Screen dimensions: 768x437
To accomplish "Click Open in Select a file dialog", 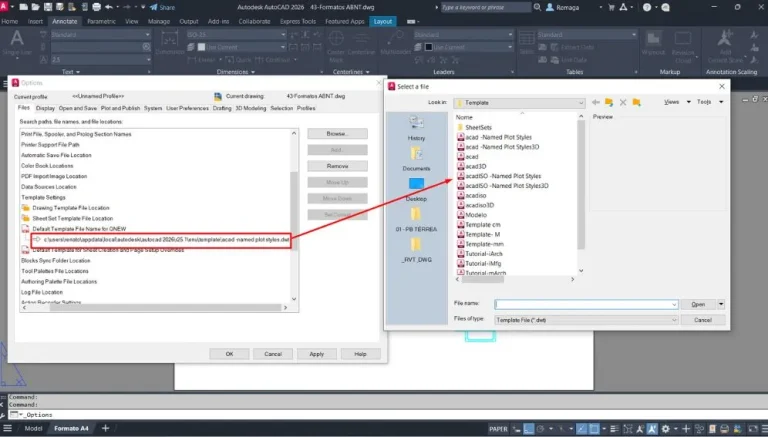I will pyautogui.click(x=698, y=304).
